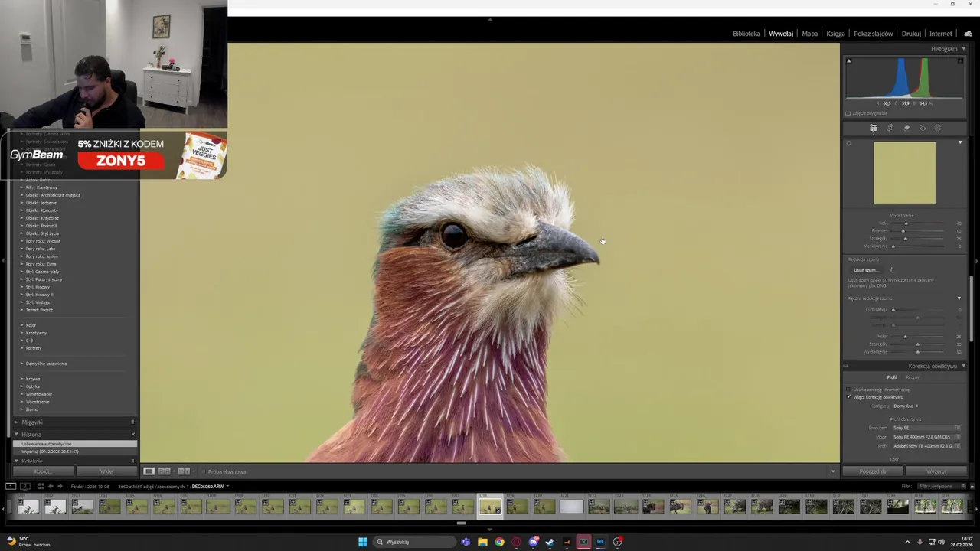Select the Crop overlay tool icon

890,128
